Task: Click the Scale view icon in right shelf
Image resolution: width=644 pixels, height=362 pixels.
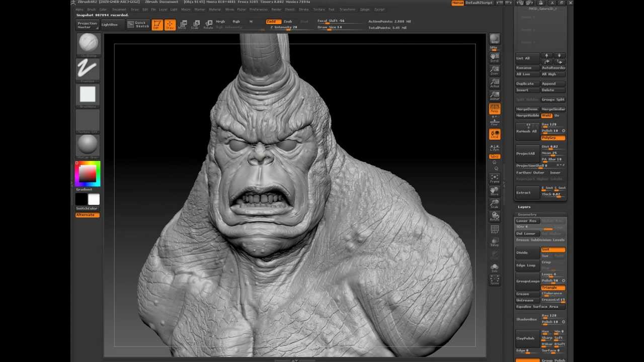Action: (495, 204)
